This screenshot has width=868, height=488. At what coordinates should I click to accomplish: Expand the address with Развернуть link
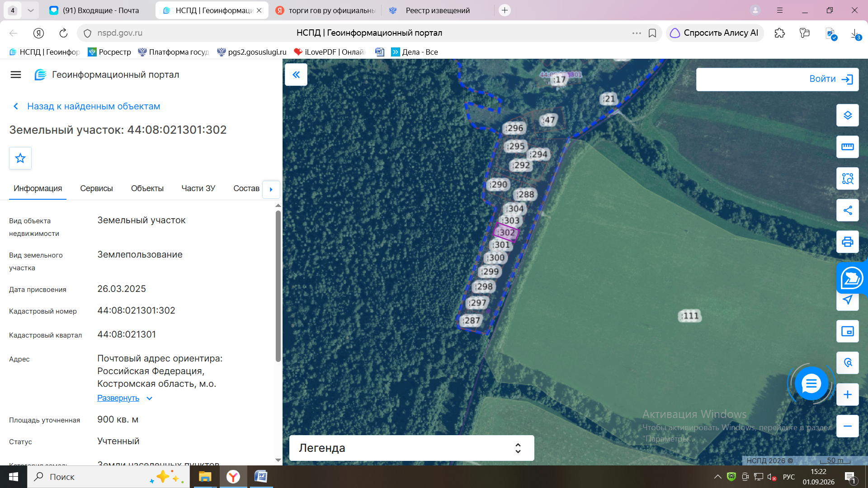coord(118,398)
